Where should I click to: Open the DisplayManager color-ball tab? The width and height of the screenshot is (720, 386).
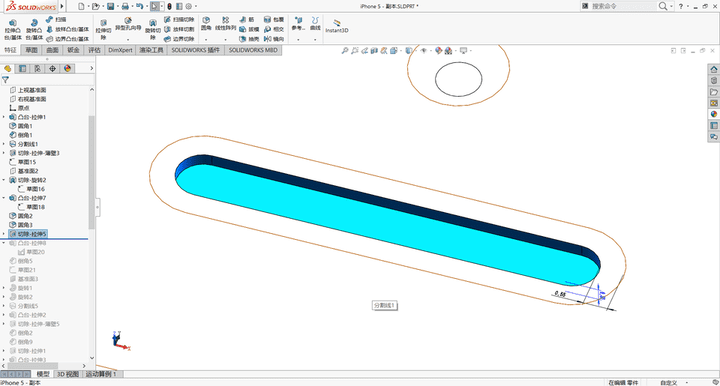coord(68,68)
